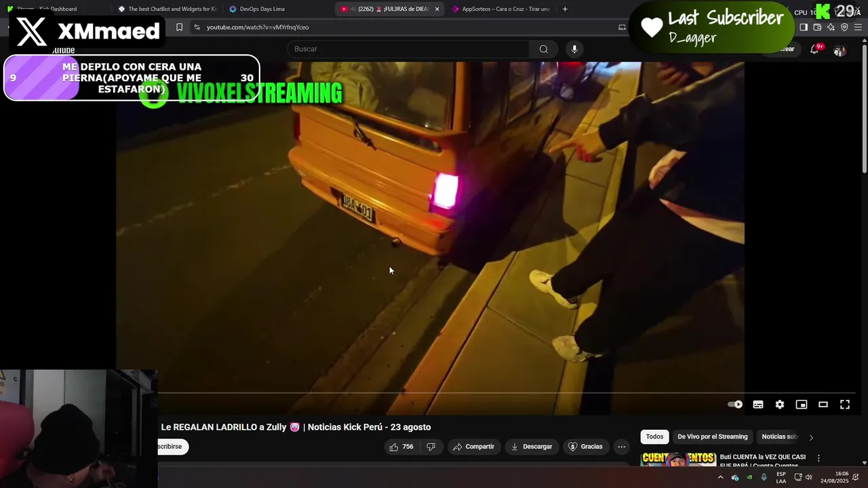View site information icon in address bar
The height and width of the screenshot is (488, 868).
pyautogui.click(x=197, y=27)
